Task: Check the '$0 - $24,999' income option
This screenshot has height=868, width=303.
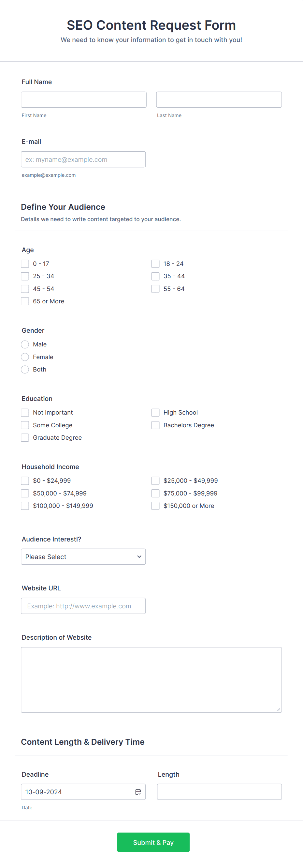Action: click(x=24, y=480)
